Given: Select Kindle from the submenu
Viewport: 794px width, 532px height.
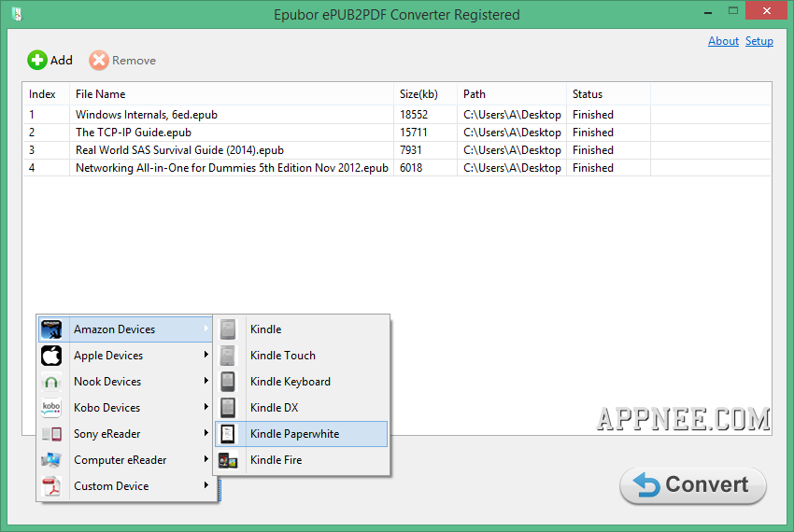Looking at the screenshot, I should pos(302,329).
